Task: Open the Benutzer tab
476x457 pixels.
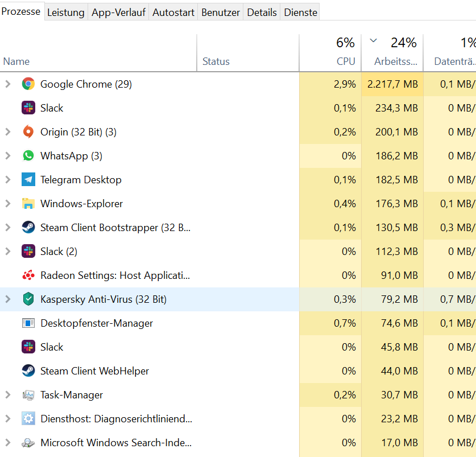Action: click(221, 12)
